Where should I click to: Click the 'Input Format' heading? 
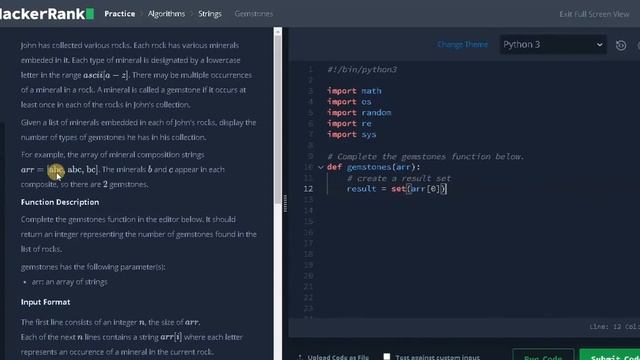(45, 302)
